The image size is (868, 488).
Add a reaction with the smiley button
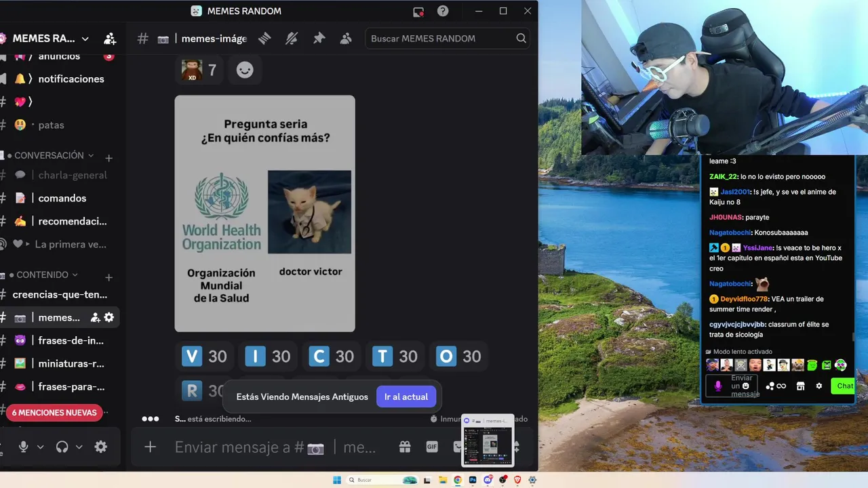point(245,70)
